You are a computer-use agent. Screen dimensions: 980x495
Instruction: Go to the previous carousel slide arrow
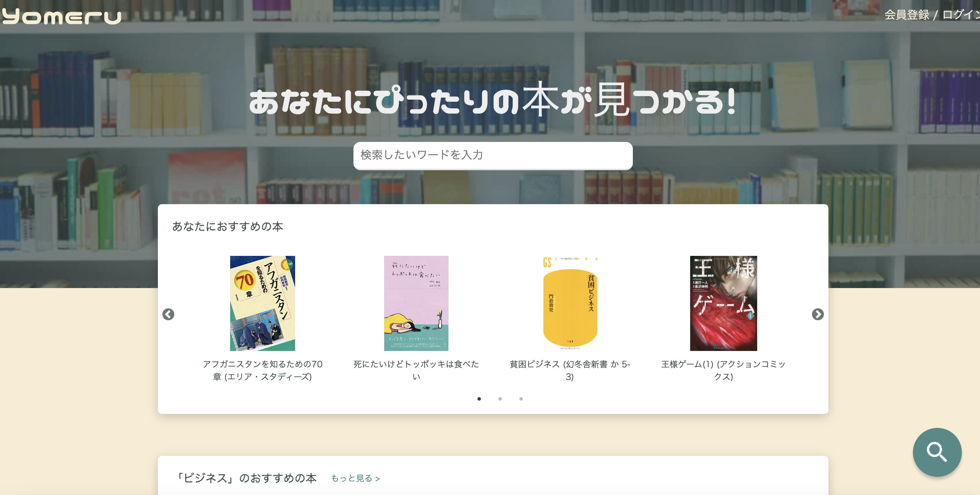click(168, 314)
